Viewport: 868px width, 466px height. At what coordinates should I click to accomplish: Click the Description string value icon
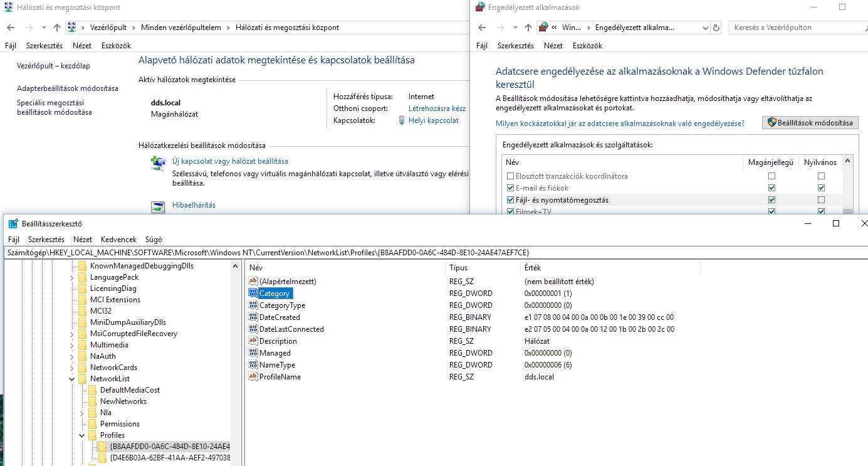click(x=253, y=341)
